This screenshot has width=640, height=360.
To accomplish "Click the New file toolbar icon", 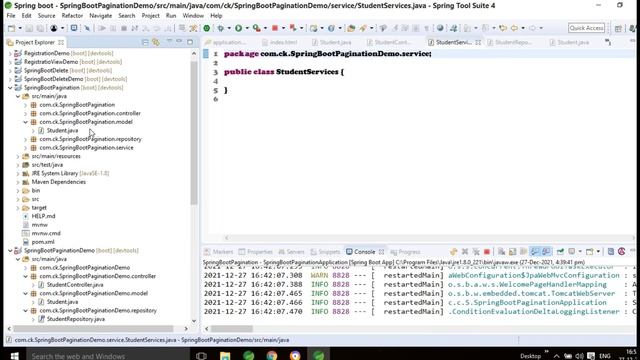I will (11, 28).
